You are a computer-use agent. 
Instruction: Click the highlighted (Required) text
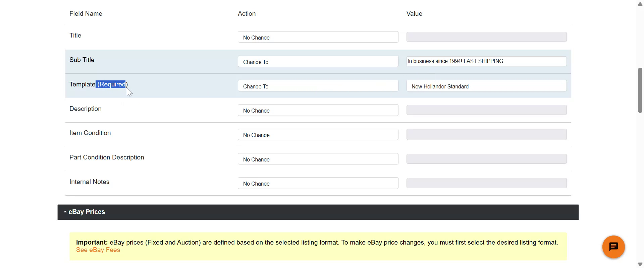coord(112,84)
